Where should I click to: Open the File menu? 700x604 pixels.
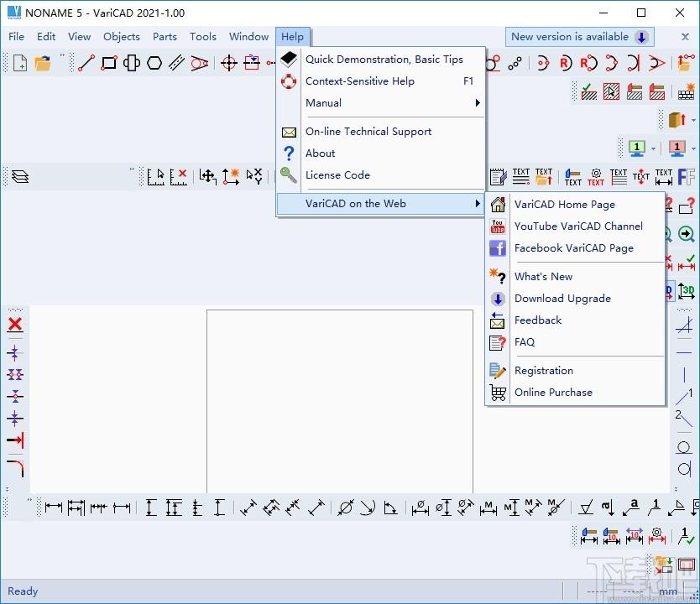(16, 37)
